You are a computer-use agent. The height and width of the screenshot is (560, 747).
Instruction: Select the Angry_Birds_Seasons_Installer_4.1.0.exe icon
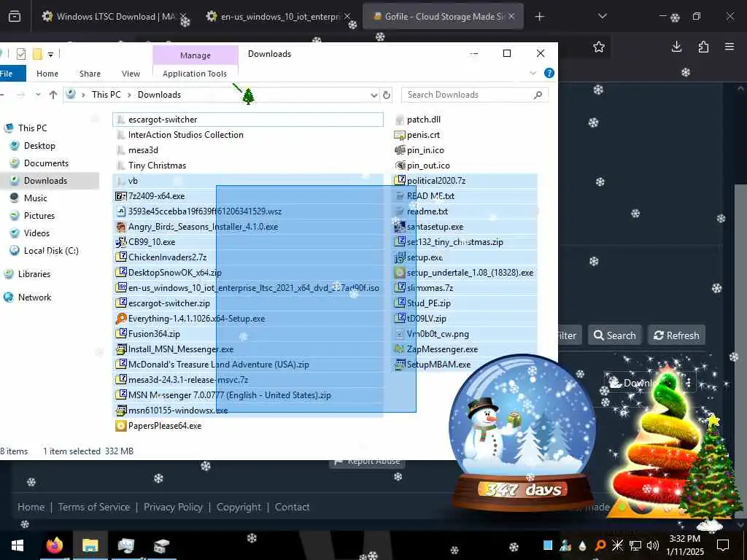(121, 227)
